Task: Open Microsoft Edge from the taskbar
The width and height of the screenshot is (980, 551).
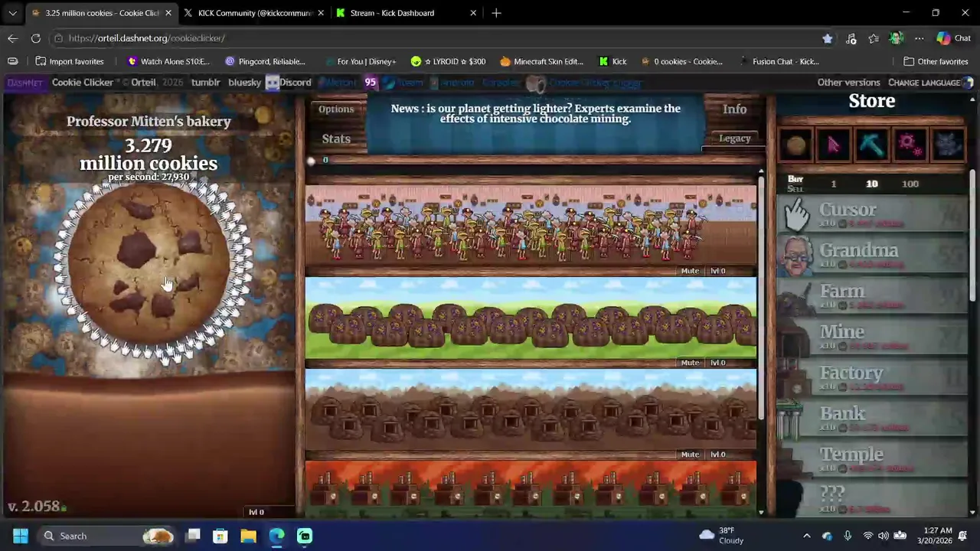Action: click(x=276, y=536)
